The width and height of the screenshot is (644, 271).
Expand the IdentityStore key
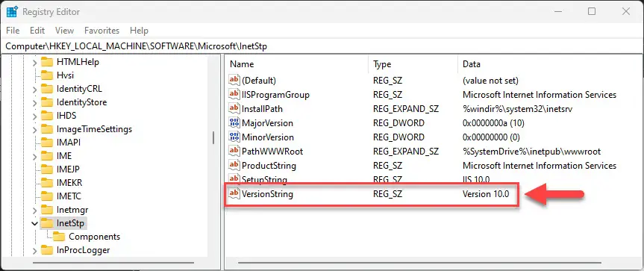35,103
